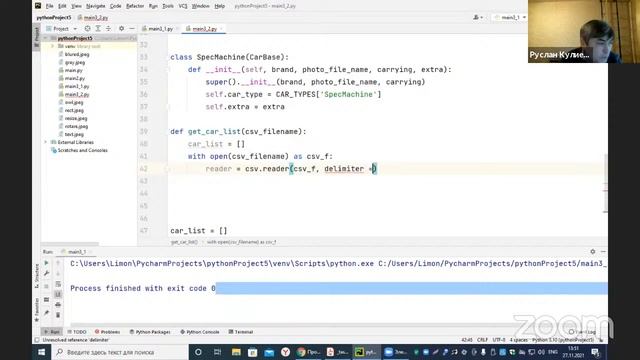The width and height of the screenshot is (640, 360).
Task: Open the Navigate menu
Action: point(96,6)
